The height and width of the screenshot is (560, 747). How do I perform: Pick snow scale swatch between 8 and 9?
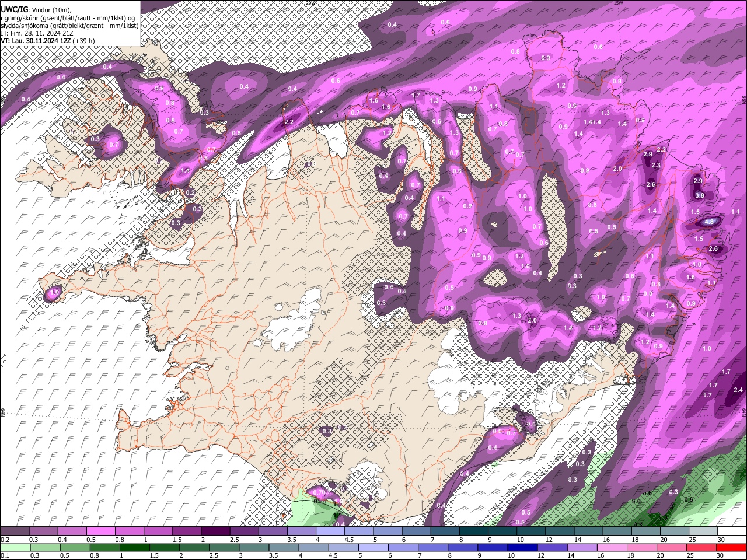coord(474,531)
